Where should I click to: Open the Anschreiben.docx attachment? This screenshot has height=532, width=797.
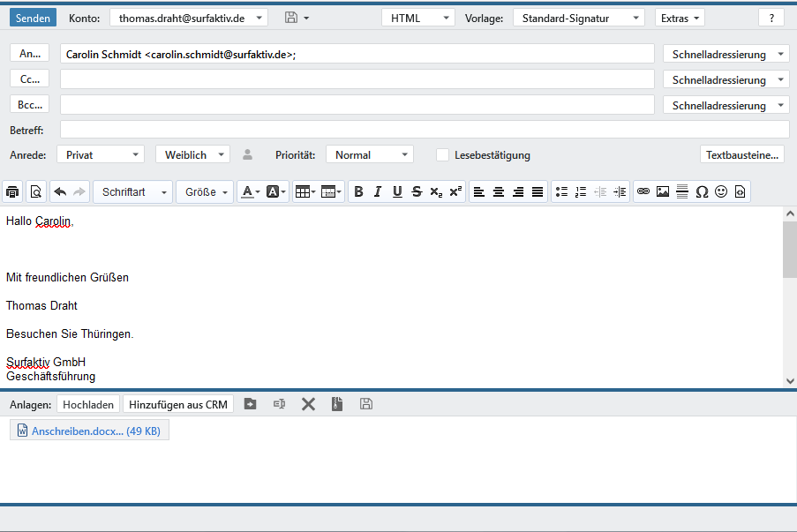click(x=89, y=431)
